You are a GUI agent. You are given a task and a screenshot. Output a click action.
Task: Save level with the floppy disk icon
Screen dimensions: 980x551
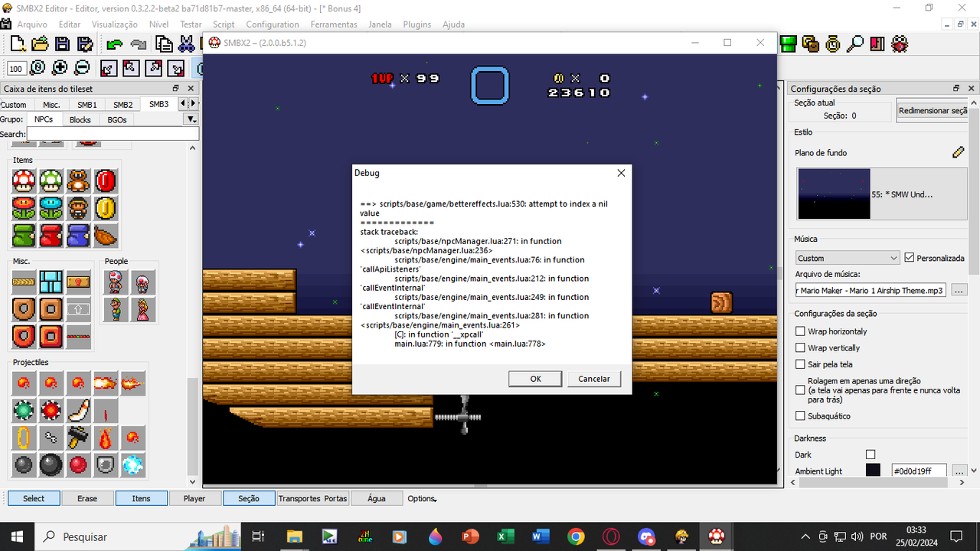tap(62, 44)
